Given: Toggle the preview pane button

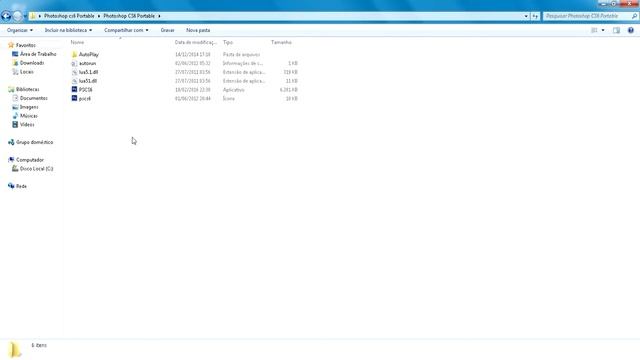Looking at the screenshot, I should pyautogui.click(x=616, y=30).
